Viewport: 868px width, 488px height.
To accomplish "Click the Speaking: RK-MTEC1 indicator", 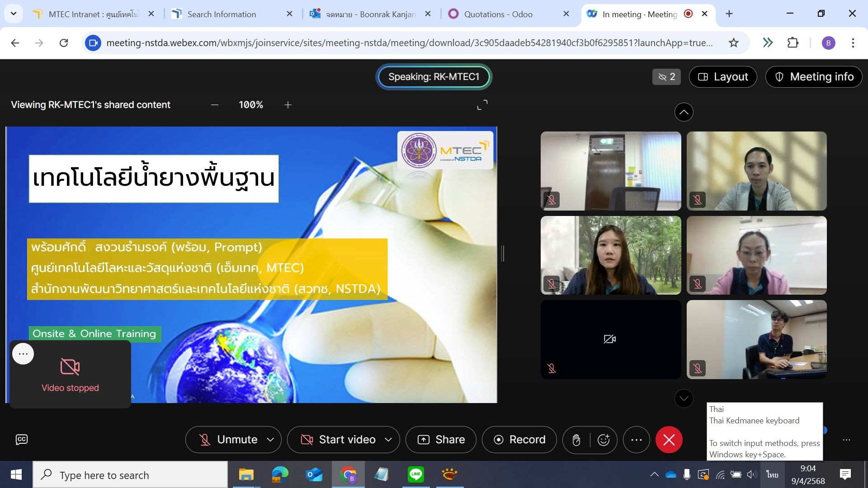I will (x=434, y=77).
